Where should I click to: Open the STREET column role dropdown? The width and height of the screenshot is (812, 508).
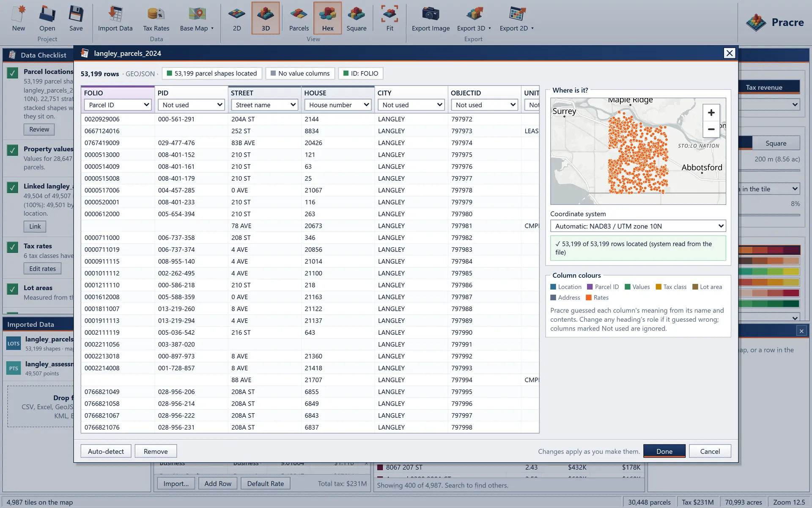264,105
